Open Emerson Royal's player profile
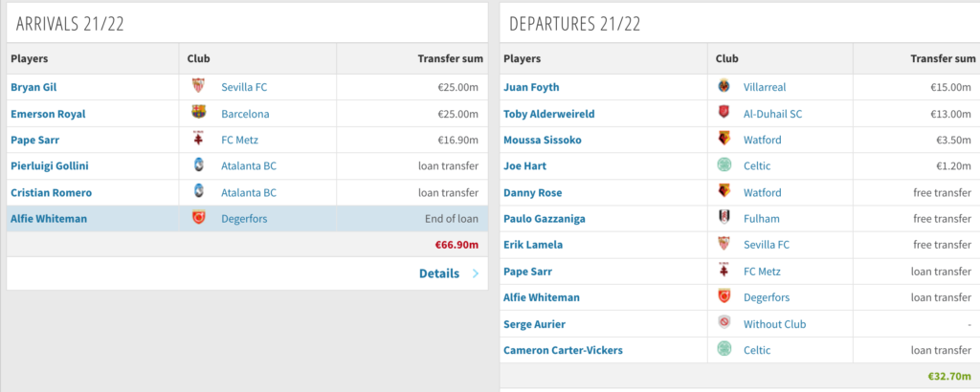980x392 pixels. pyautogui.click(x=48, y=114)
